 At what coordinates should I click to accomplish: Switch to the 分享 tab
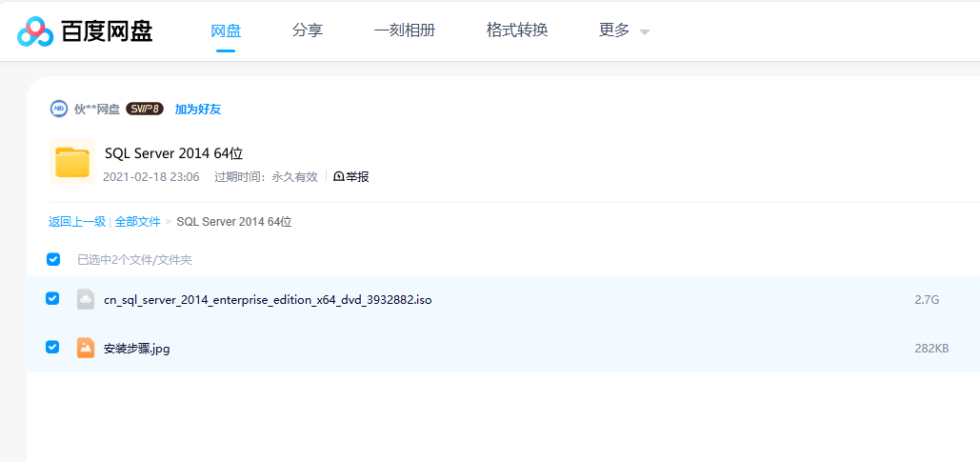pos(308,30)
